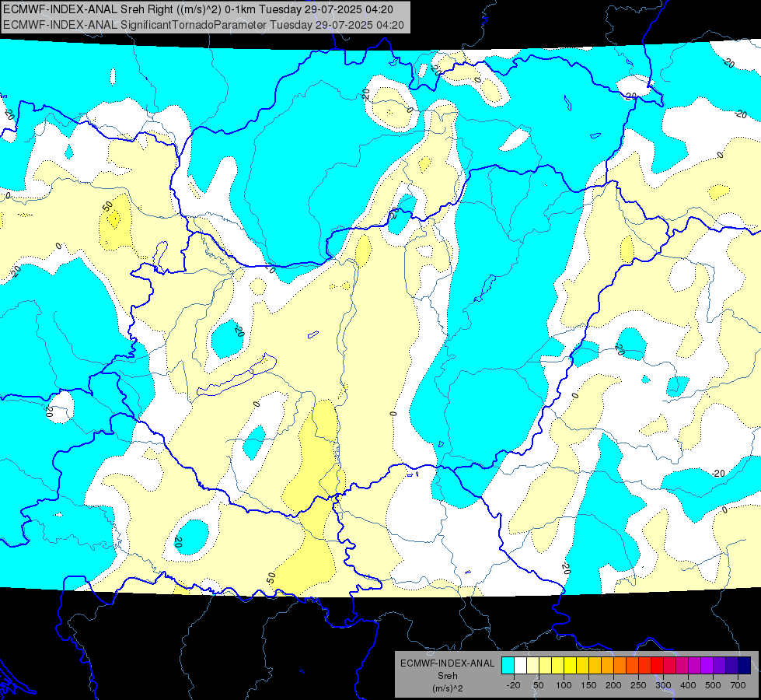Image resolution: width=761 pixels, height=700 pixels.
Task: Click the 'ECMWF-INDEX-ANAL' legend title
Action: click(x=448, y=663)
